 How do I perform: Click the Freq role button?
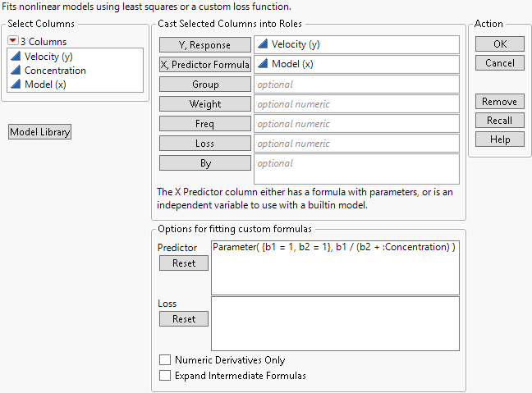[204, 123]
